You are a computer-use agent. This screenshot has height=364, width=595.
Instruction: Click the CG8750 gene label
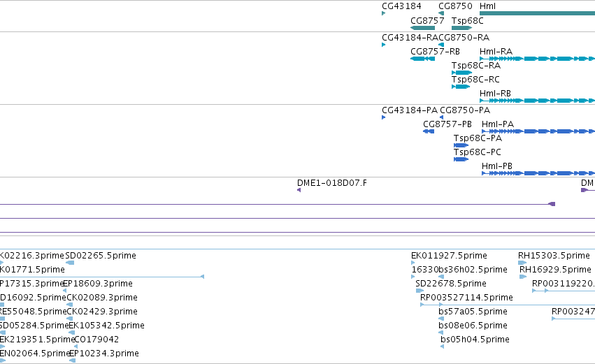pos(455,6)
